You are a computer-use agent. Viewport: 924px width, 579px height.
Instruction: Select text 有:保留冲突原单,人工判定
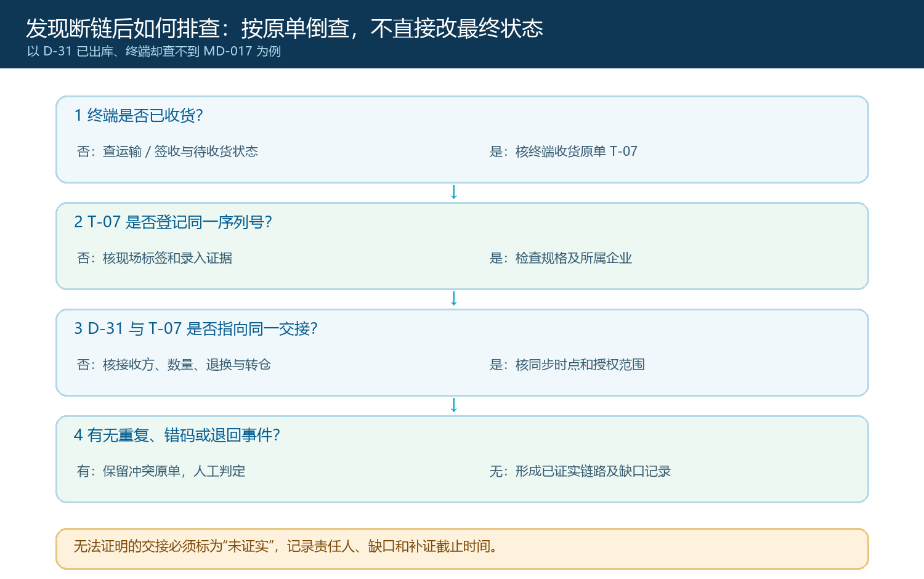tap(161, 471)
